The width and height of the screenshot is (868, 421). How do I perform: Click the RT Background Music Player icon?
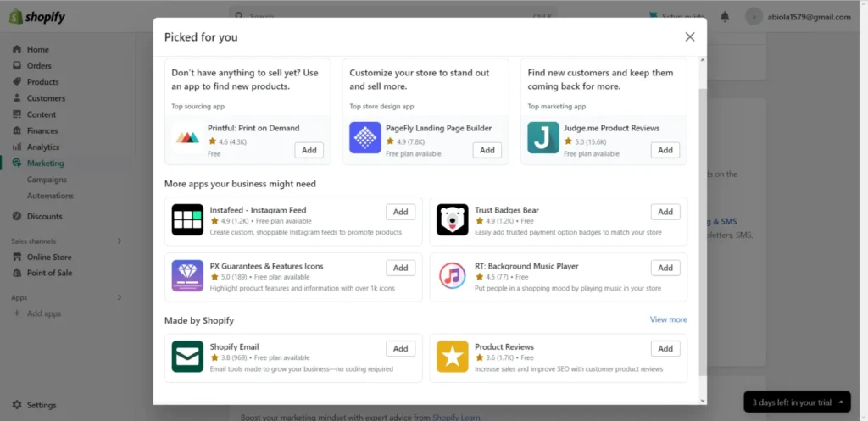point(453,275)
